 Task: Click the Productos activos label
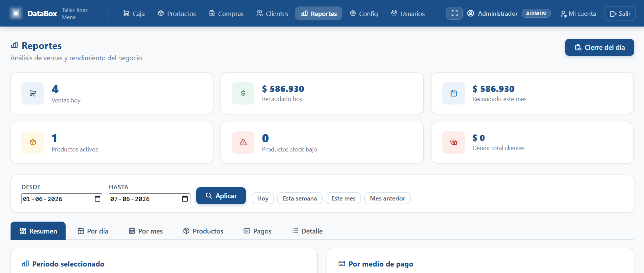pos(75,149)
